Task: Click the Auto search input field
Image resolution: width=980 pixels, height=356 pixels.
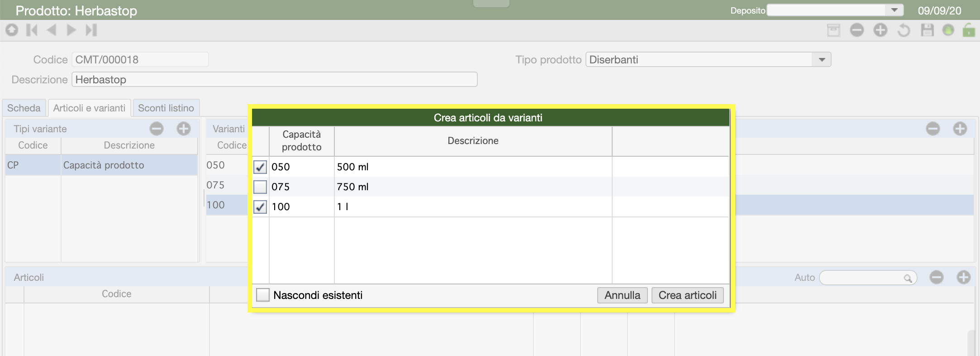Action: [868, 278]
